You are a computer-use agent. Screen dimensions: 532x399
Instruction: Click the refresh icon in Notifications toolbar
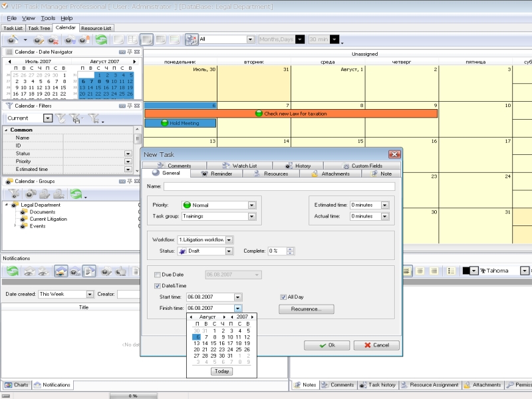click(11, 271)
